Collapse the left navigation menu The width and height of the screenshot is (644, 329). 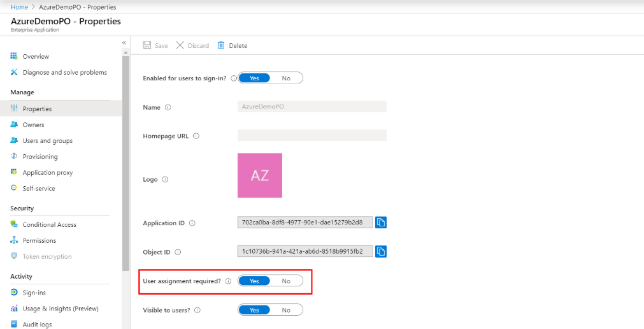pos(124,43)
